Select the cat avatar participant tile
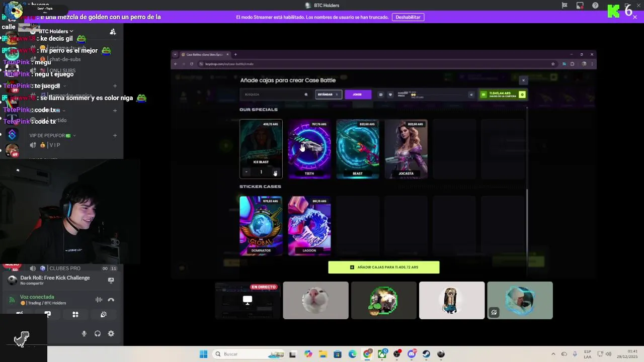The width and height of the screenshot is (644, 362). (315, 301)
